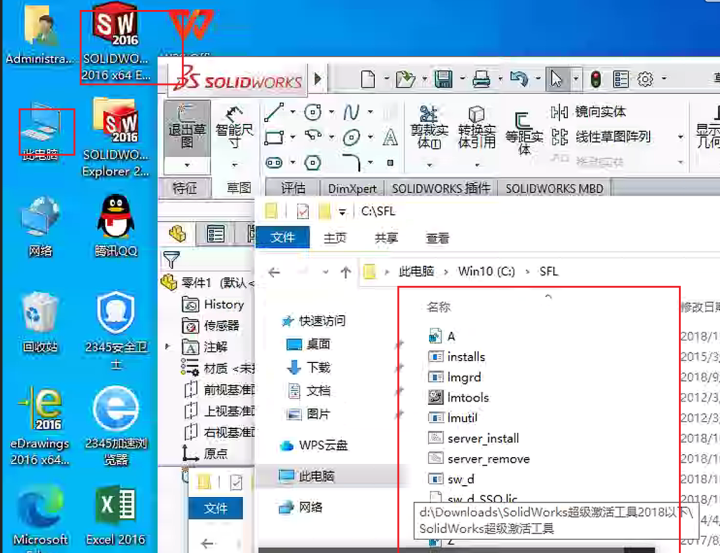Viewport: 720px width, 553px height.
Task: Select the sketch Text tool
Action: [x=390, y=137]
